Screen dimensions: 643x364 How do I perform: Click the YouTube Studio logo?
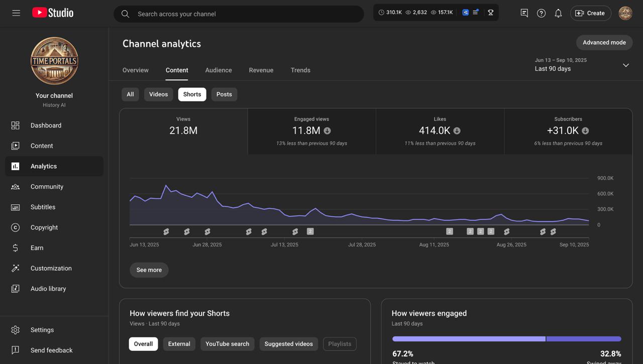pos(53,13)
